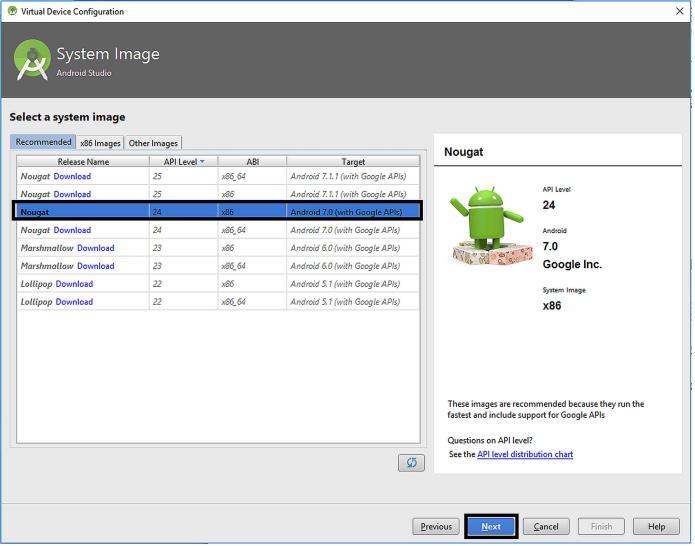This screenshot has width=695, height=546.
Task: Click the Next button
Action: 491,526
